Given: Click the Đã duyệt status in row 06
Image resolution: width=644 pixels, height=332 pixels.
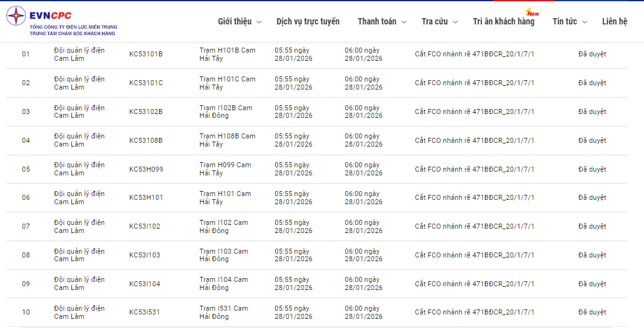Looking at the screenshot, I should (591, 197).
